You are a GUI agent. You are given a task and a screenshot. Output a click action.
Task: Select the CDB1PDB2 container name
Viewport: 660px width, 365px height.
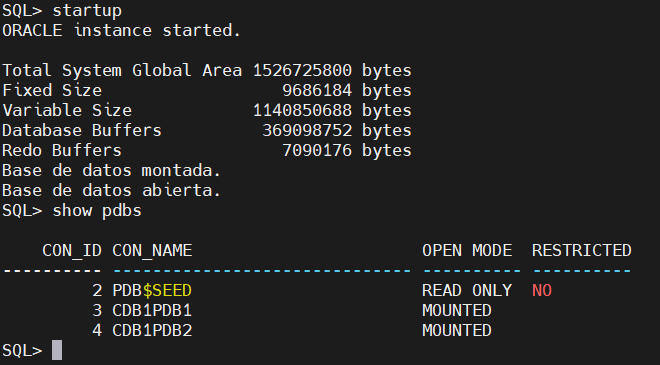pos(152,330)
